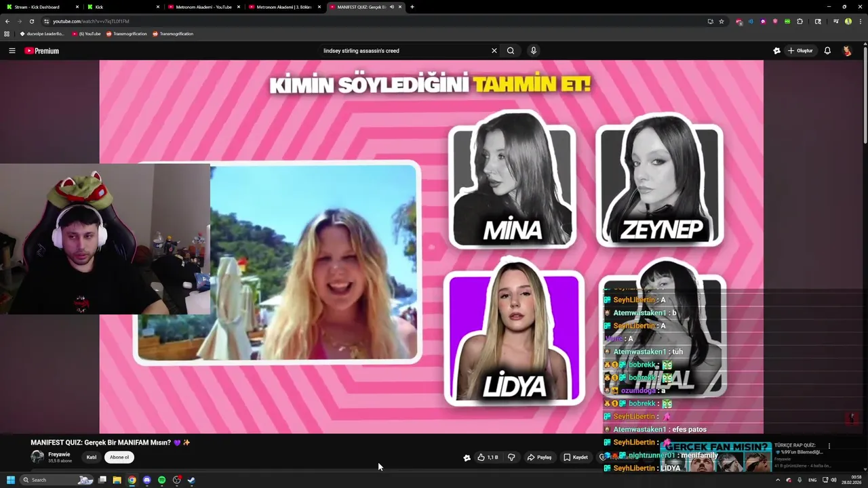The width and height of the screenshot is (868, 488).
Task: Open the (6) YouTube bookmark
Action: point(87,34)
